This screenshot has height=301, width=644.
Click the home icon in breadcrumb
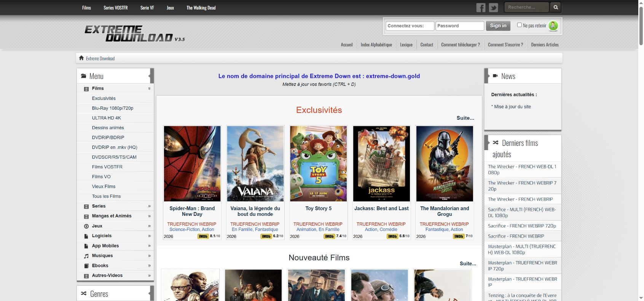[81, 58]
